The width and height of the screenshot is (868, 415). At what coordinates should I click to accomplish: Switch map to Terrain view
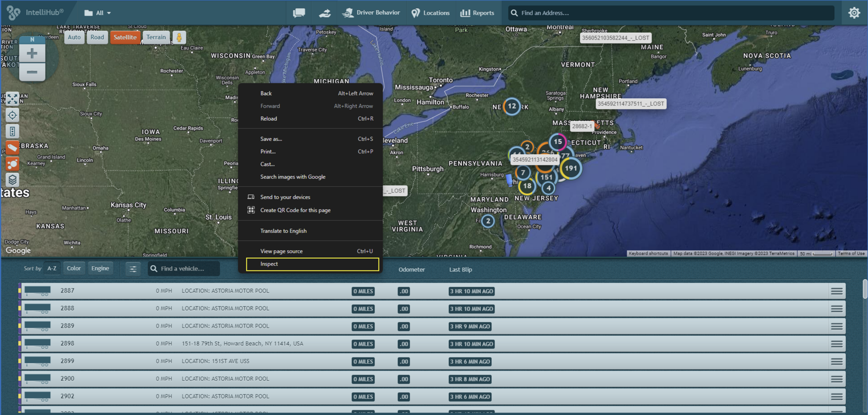pyautogui.click(x=156, y=37)
